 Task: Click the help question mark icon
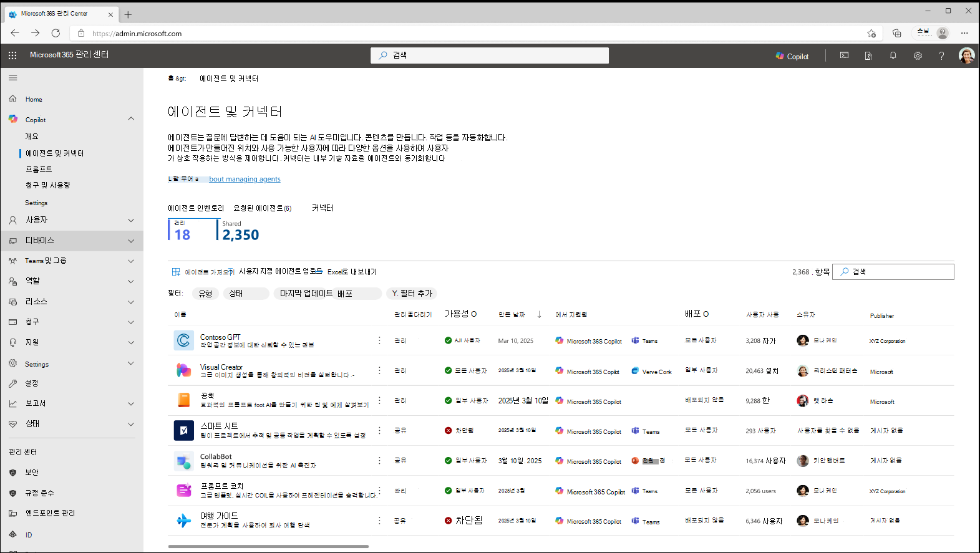point(941,55)
